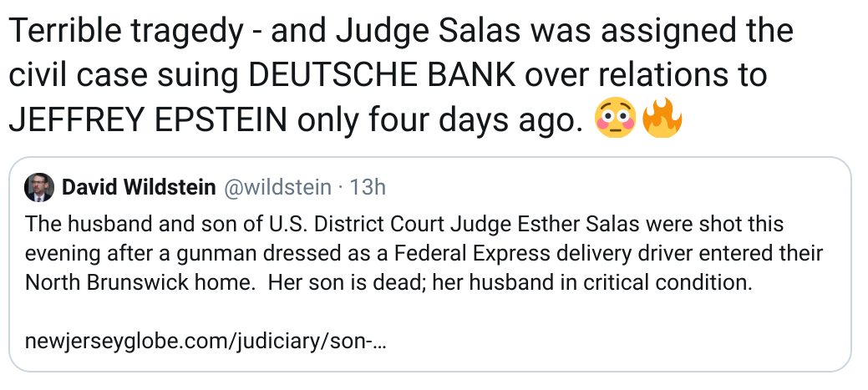Click the David Wildstein display name

pyautogui.click(x=138, y=187)
